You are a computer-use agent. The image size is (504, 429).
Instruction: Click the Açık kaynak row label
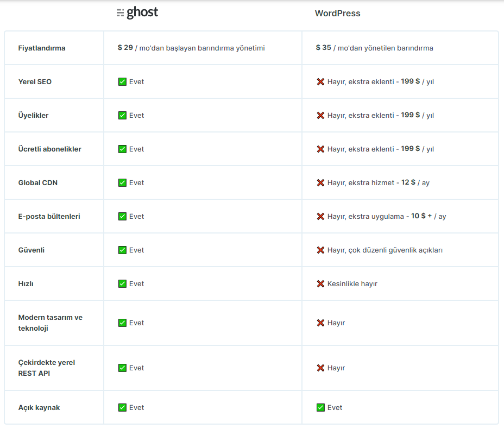point(39,407)
